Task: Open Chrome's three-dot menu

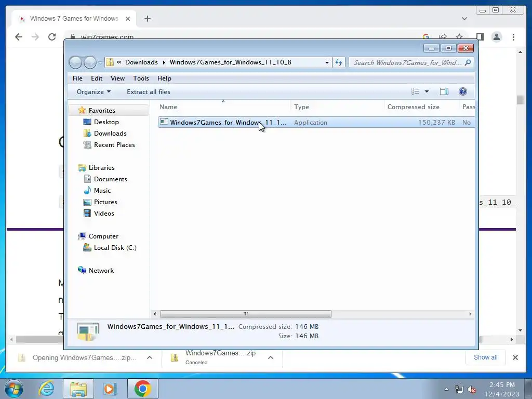Action: [x=513, y=37]
